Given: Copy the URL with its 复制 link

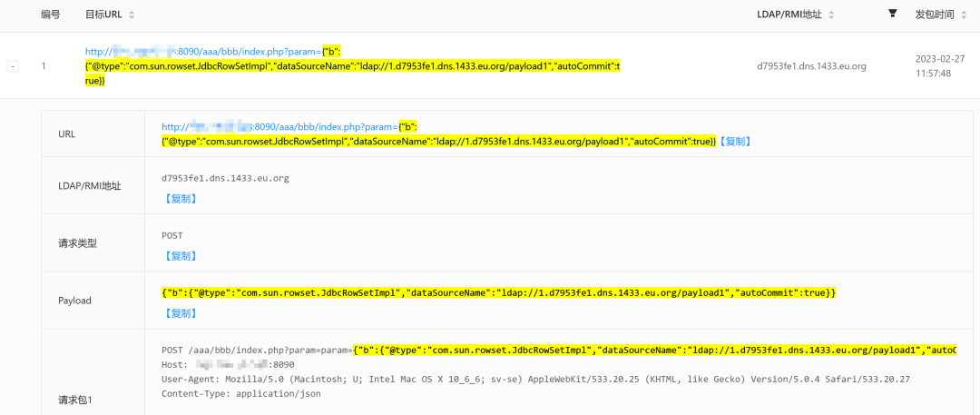Looking at the screenshot, I should pos(734,142).
